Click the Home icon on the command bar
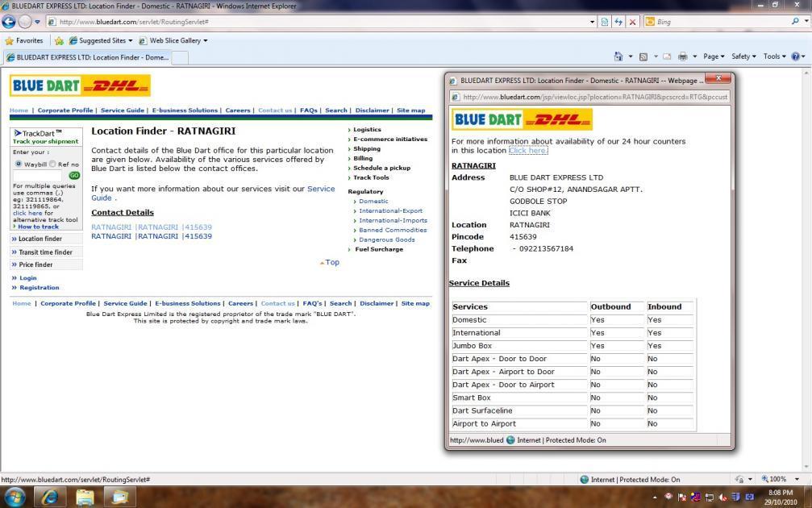This screenshot has height=508, width=812. (619, 56)
